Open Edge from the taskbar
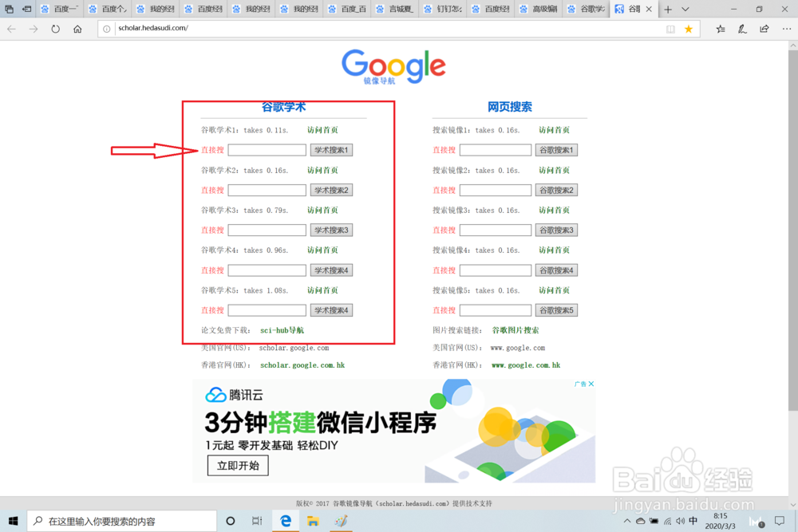The width and height of the screenshot is (798, 532). tap(286, 521)
